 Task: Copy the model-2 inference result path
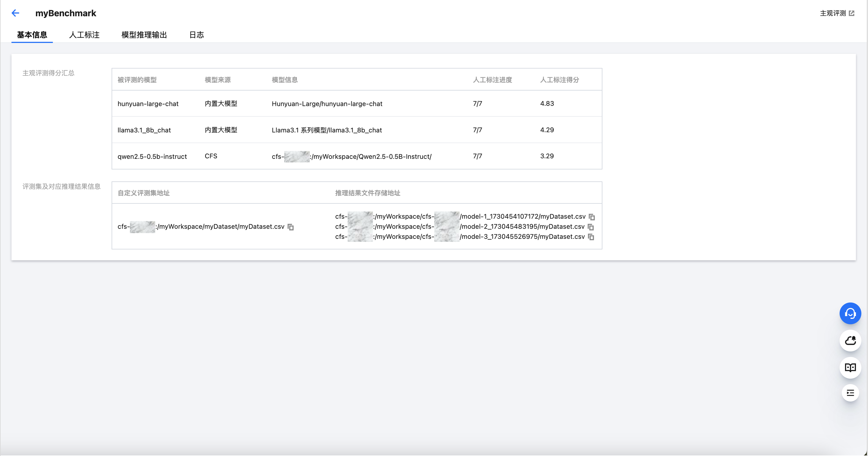[591, 227]
